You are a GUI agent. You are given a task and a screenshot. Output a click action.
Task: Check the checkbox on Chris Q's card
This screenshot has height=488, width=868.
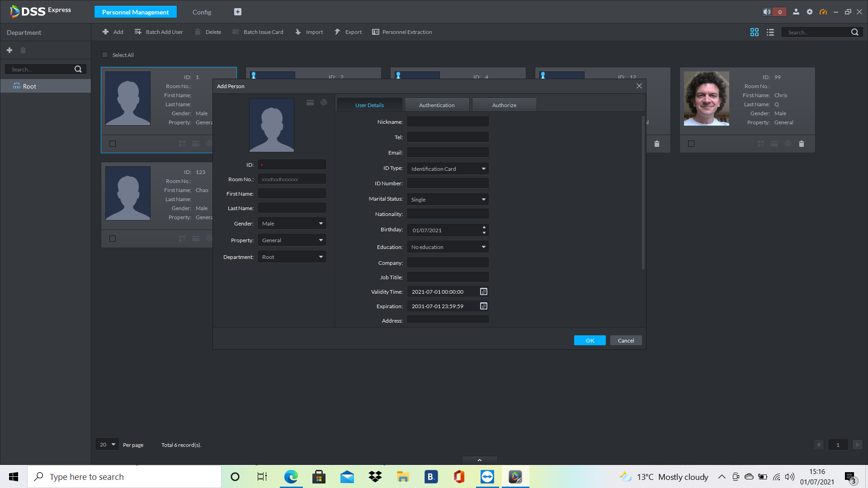[x=691, y=144]
